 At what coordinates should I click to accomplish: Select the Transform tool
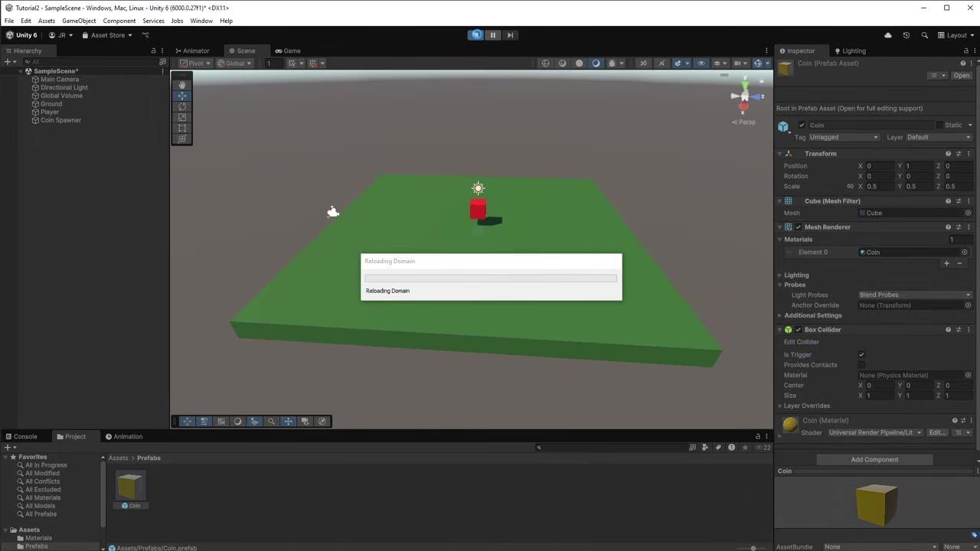click(x=181, y=139)
